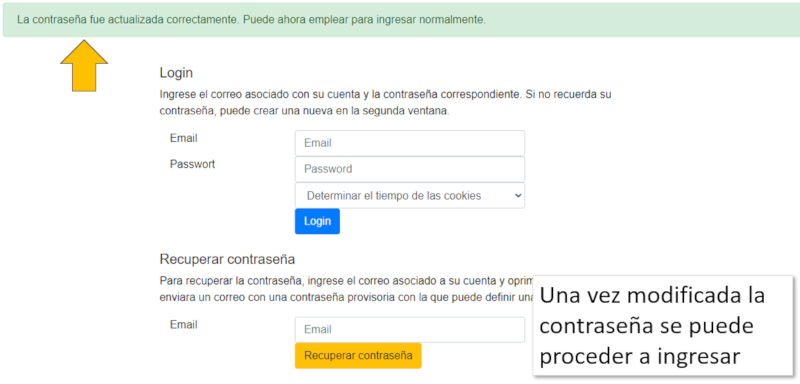The height and width of the screenshot is (384, 800).
Task: Open the 'Determinar el tiempo de las cookies' dropdown
Action: click(x=410, y=196)
